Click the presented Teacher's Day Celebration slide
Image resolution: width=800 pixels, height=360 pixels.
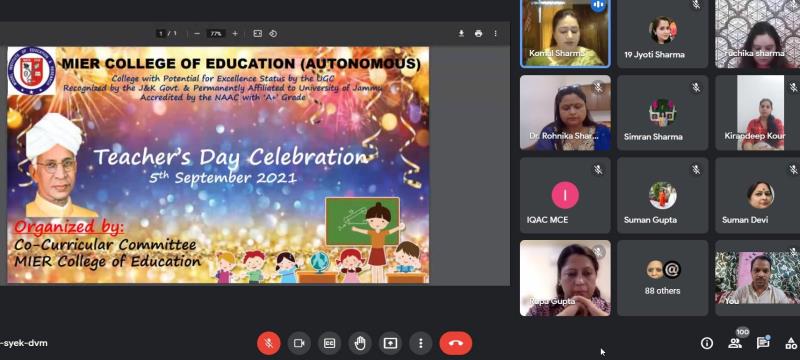click(x=218, y=165)
